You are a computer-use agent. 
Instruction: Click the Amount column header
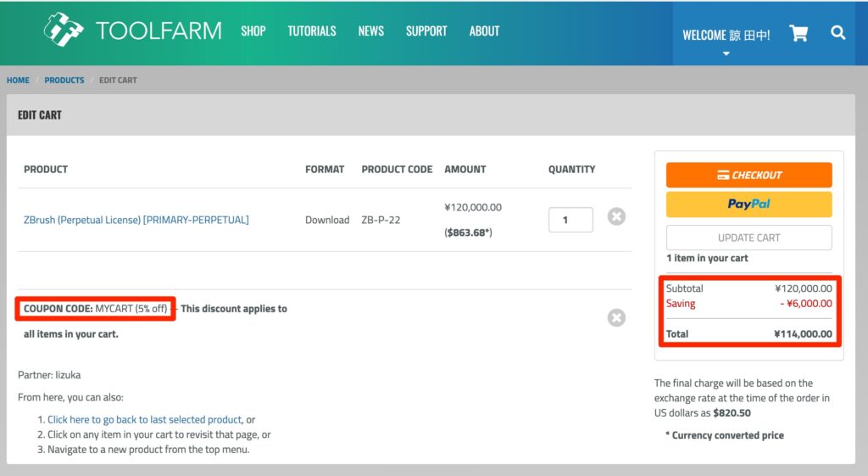(x=465, y=170)
